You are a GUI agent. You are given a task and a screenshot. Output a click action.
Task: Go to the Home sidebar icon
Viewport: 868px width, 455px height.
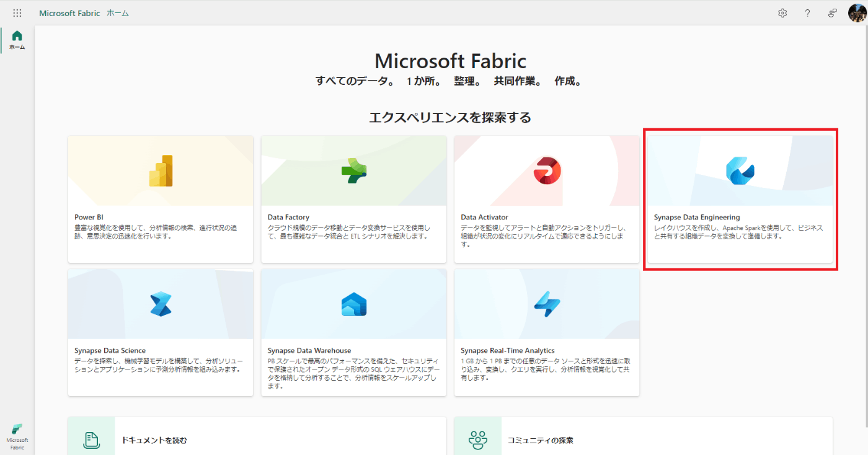tap(17, 40)
